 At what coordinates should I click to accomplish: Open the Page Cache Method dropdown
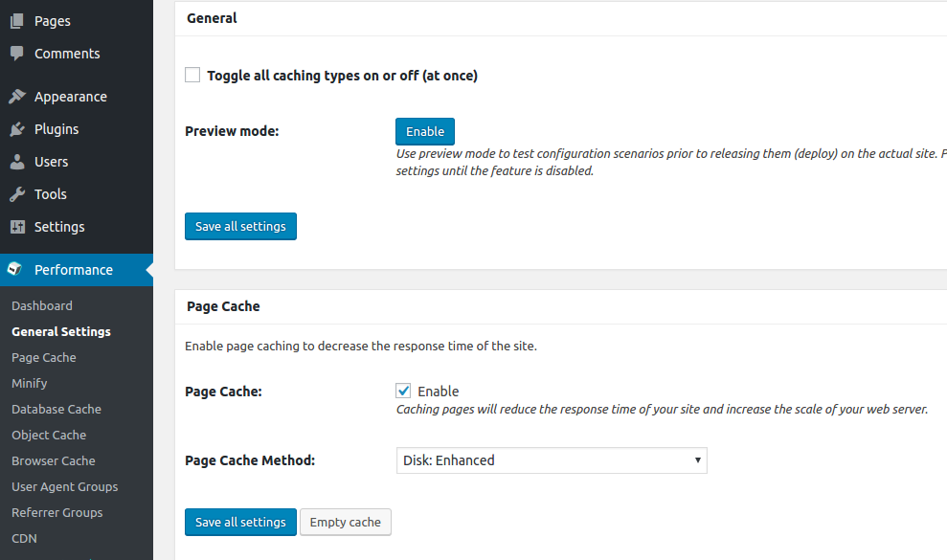pos(552,460)
